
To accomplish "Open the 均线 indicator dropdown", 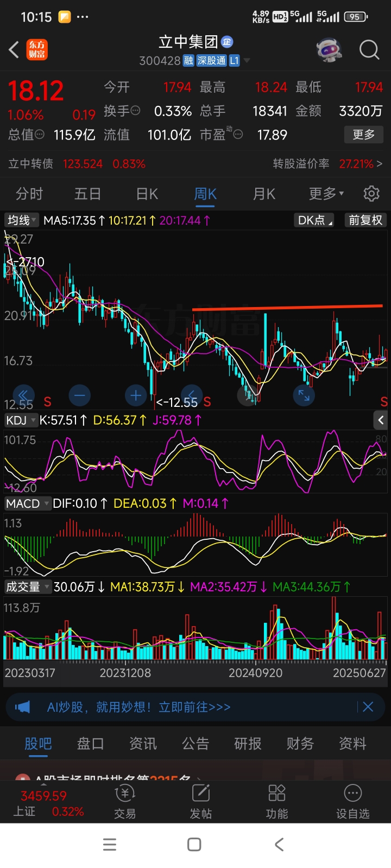I will click(22, 220).
